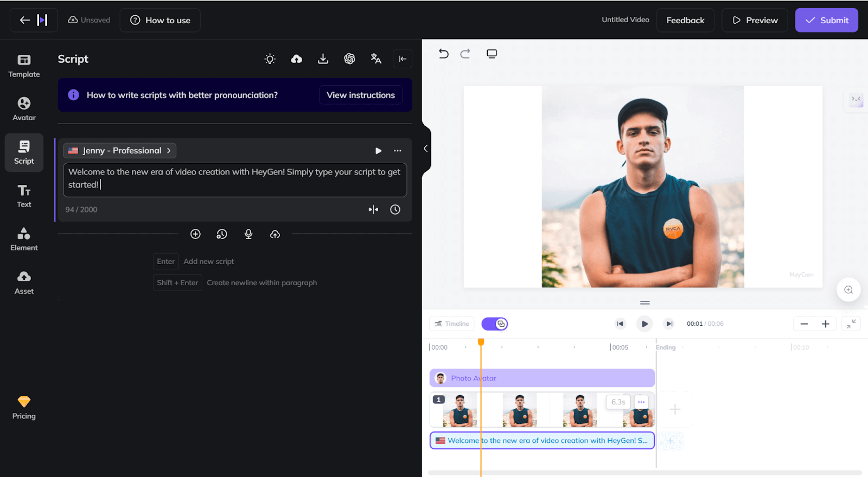Viewport: 868px width, 477px height.
Task: Open the script block three-dot menu
Action: coord(398,151)
